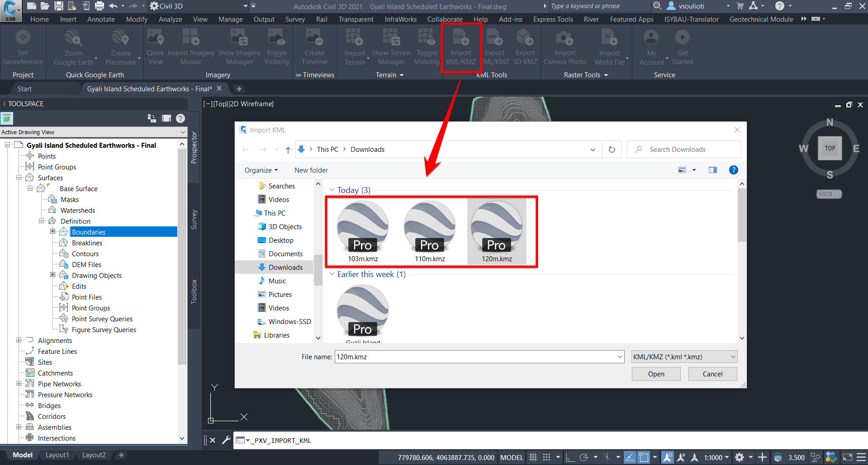This screenshot has height=465, width=868.
Task: Click TOP face of ViewCube
Action: pyautogui.click(x=830, y=148)
